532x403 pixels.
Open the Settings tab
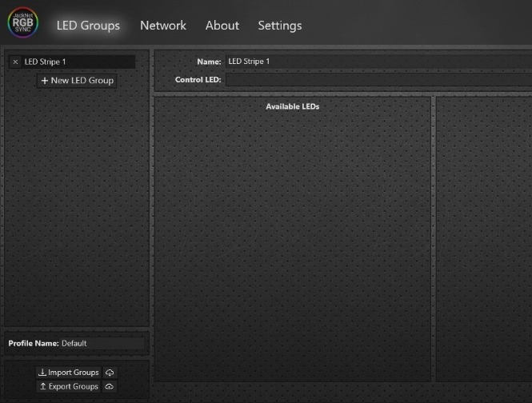tap(279, 26)
